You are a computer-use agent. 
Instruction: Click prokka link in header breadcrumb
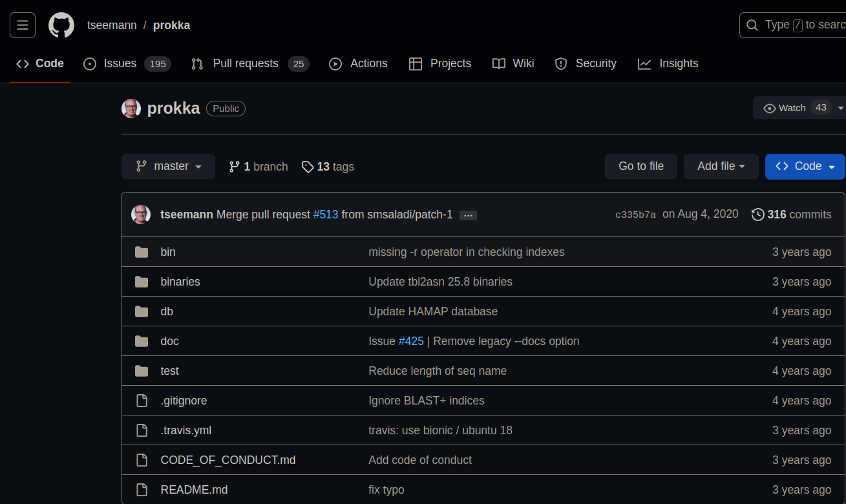tap(171, 25)
